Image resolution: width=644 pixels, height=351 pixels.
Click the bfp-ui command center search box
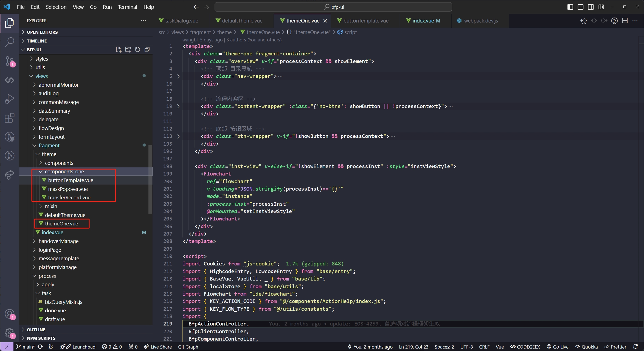333,7
